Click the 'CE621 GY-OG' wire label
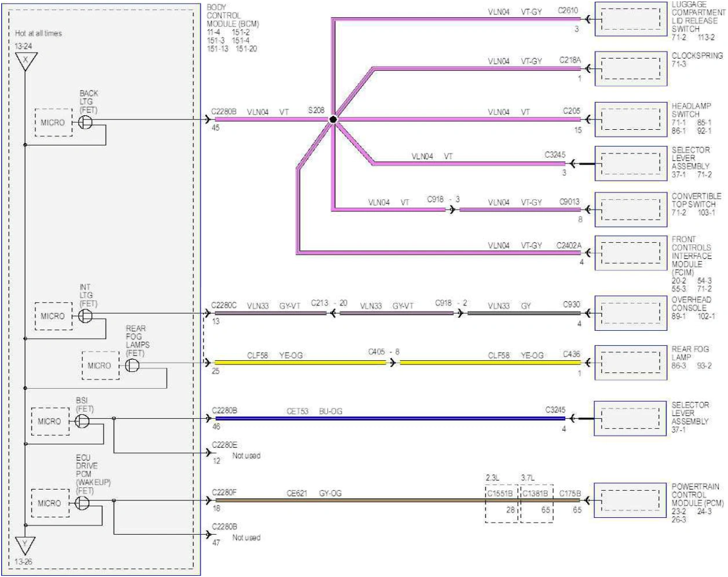728x577 pixels. 314,494
